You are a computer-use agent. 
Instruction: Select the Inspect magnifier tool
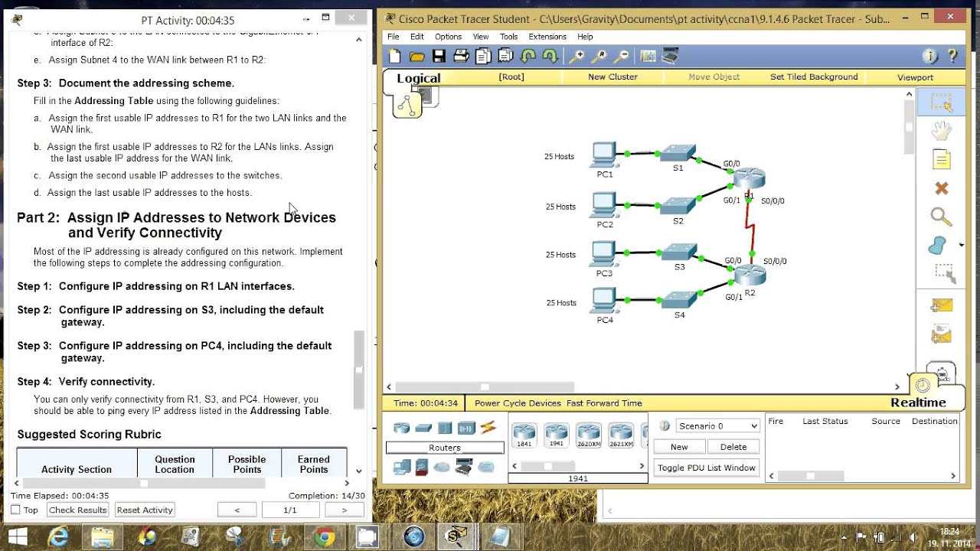[941, 217]
